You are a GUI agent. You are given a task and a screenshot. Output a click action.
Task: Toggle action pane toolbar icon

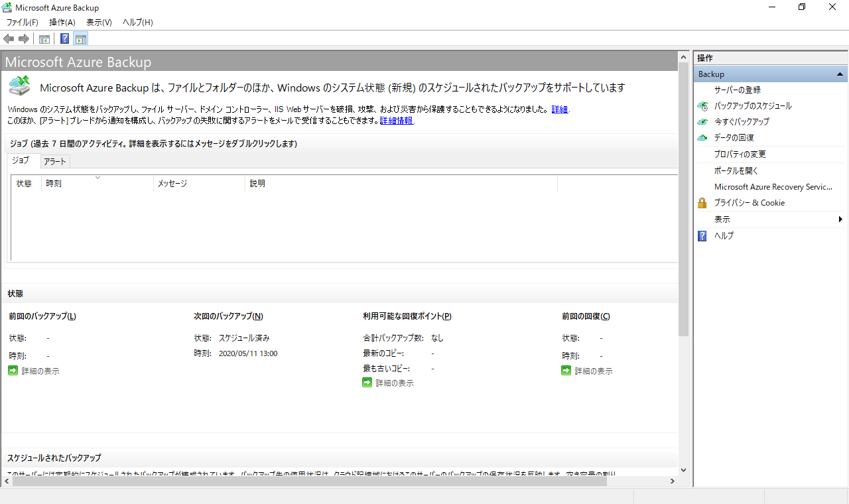81,39
